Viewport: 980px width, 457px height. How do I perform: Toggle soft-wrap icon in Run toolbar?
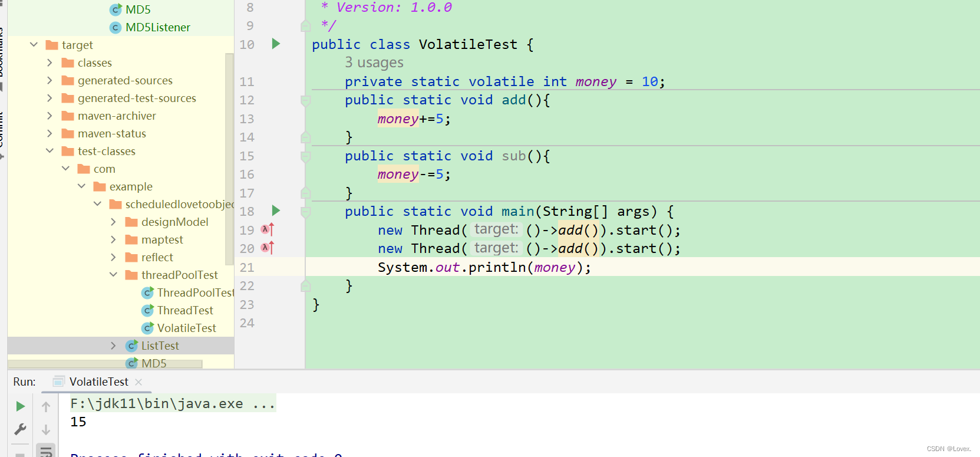click(x=46, y=451)
